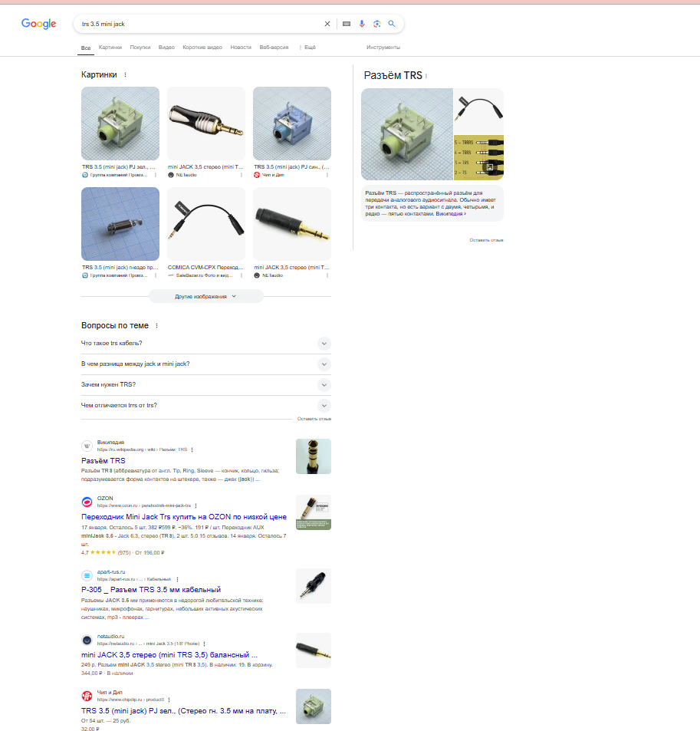Click Оставить отзыв under knowledge panel
The width and height of the screenshot is (700, 731).
[486, 240]
